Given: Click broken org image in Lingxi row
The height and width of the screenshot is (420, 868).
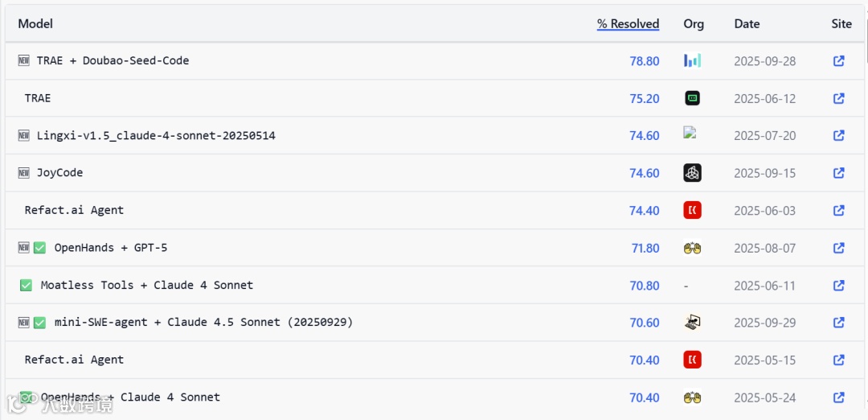Looking at the screenshot, I should point(690,133).
